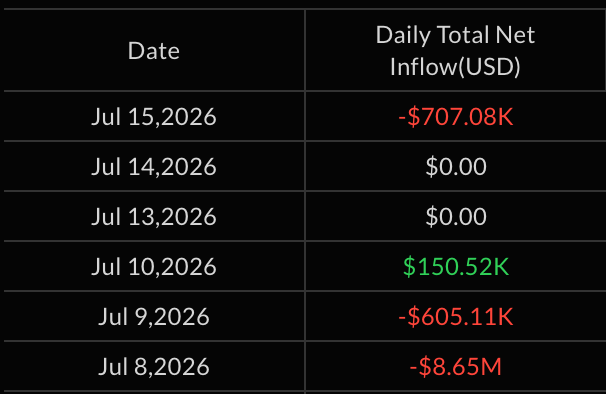Click the "Jul" text in Jul 9 row
606x394 pixels.
[113, 316]
